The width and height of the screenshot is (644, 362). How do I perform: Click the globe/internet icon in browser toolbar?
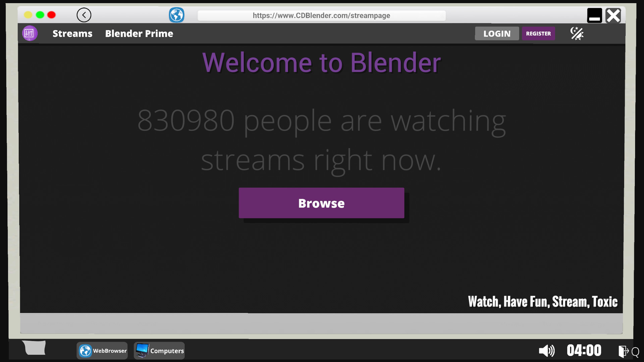coord(176,15)
